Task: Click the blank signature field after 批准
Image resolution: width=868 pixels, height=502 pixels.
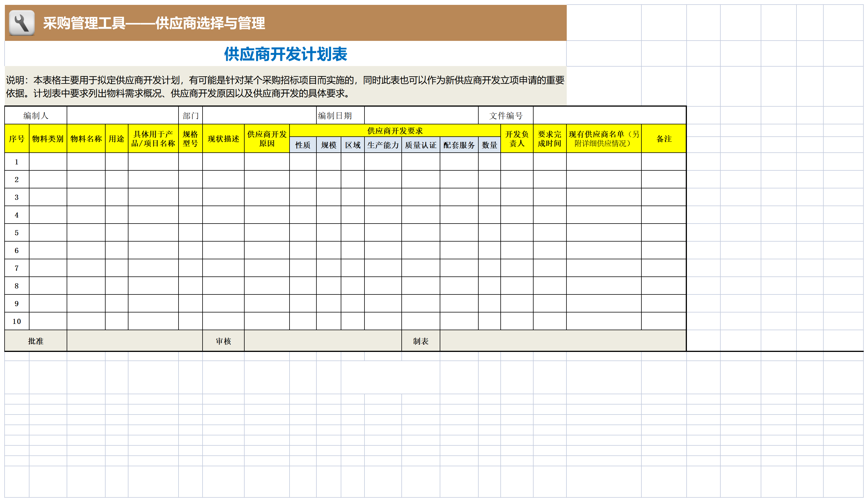Action: [x=135, y=341]
